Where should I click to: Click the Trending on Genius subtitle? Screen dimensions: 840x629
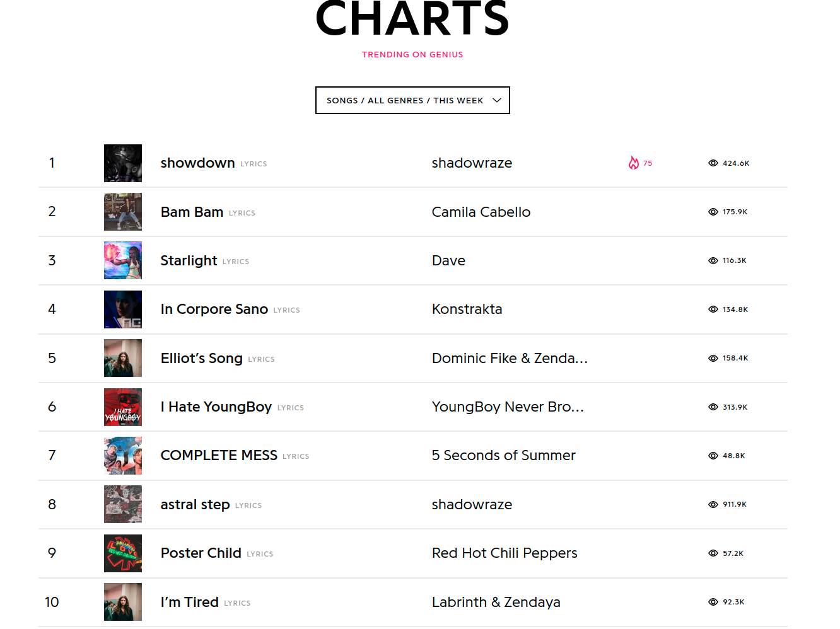click(412, 55)
